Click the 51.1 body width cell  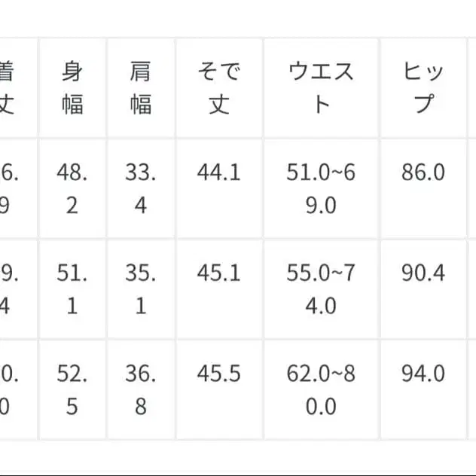coord(72,289)
